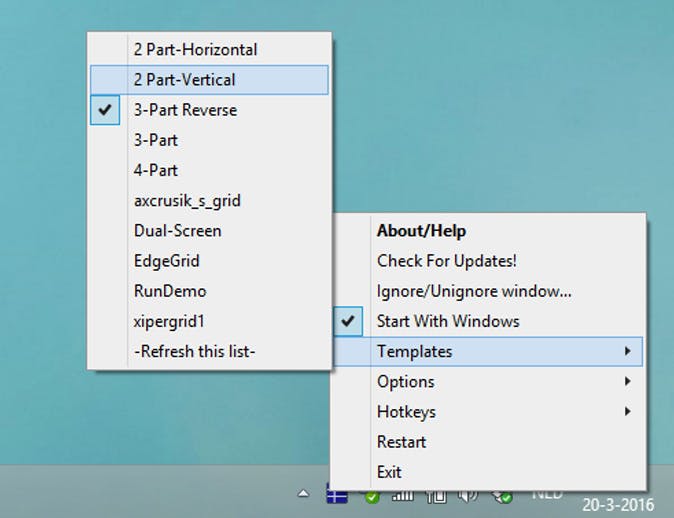Show hidden tray icons arrow
Image resolution: width=674 pixels, height=518 pixels.
click(x=303, y=493)
